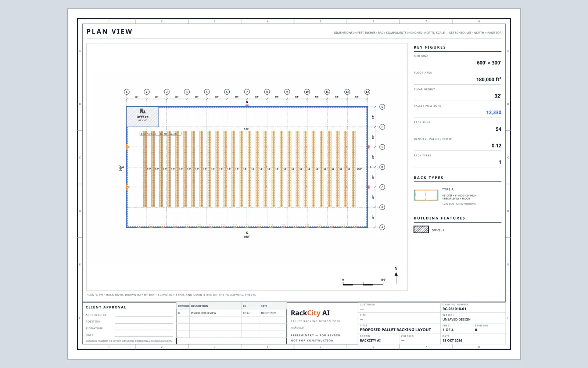
Task: Click grid bubble E on the right side
Action: pyautogui.click(x=382, y=147)
